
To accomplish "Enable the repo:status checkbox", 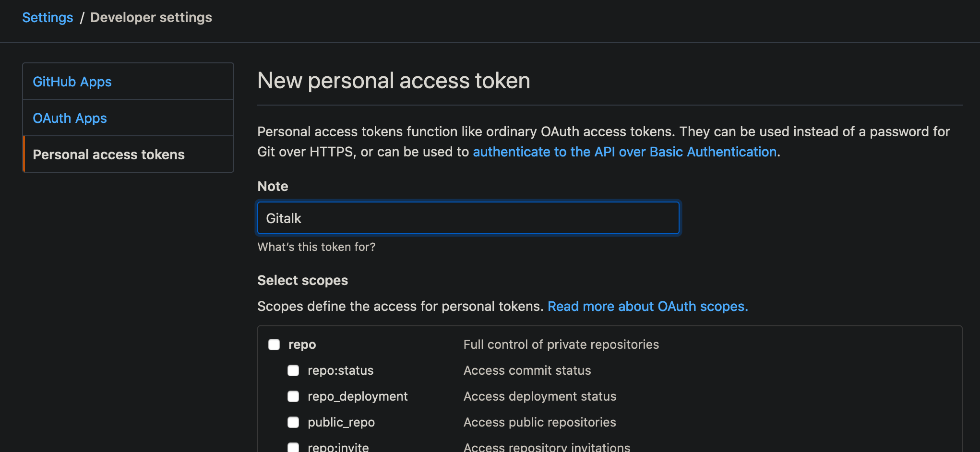I will [293, 370].
